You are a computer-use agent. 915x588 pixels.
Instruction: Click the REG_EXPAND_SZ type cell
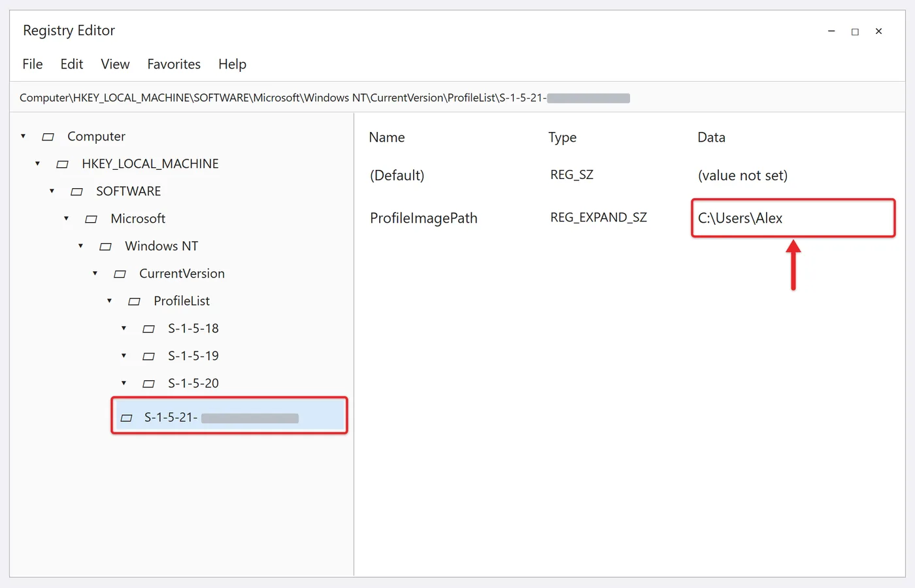[x=599, y=218]
